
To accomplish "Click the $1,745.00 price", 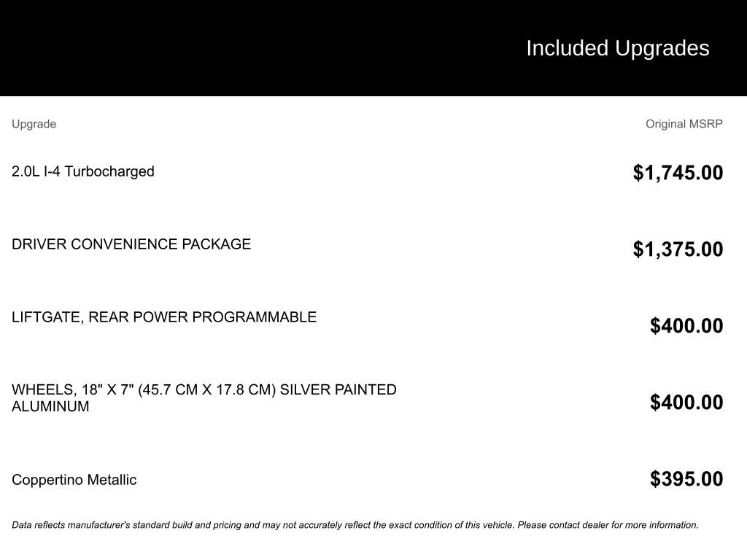I will click(678, 172).
